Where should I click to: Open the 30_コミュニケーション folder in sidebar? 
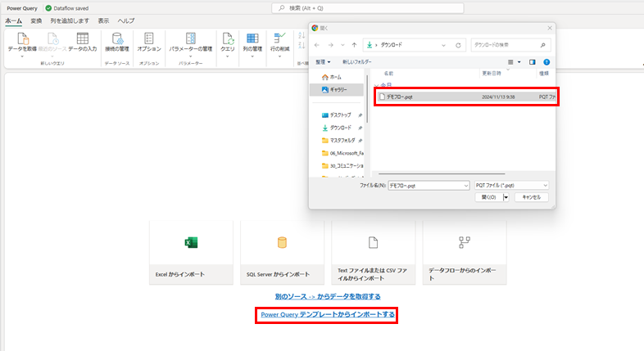click(342, 166)
